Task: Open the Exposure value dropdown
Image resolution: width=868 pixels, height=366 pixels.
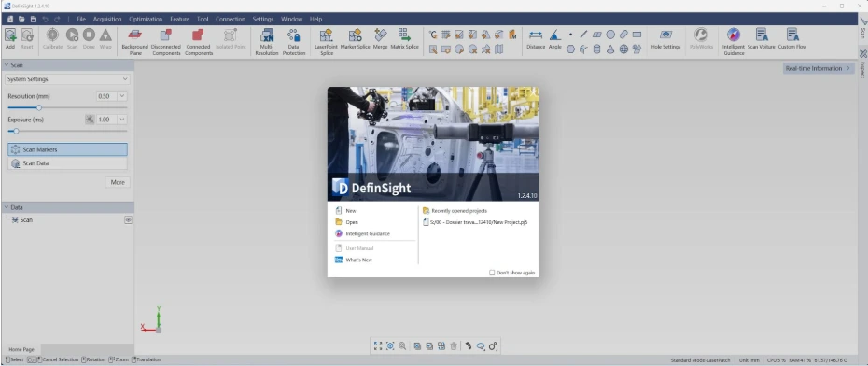Action: coord(122,120)
